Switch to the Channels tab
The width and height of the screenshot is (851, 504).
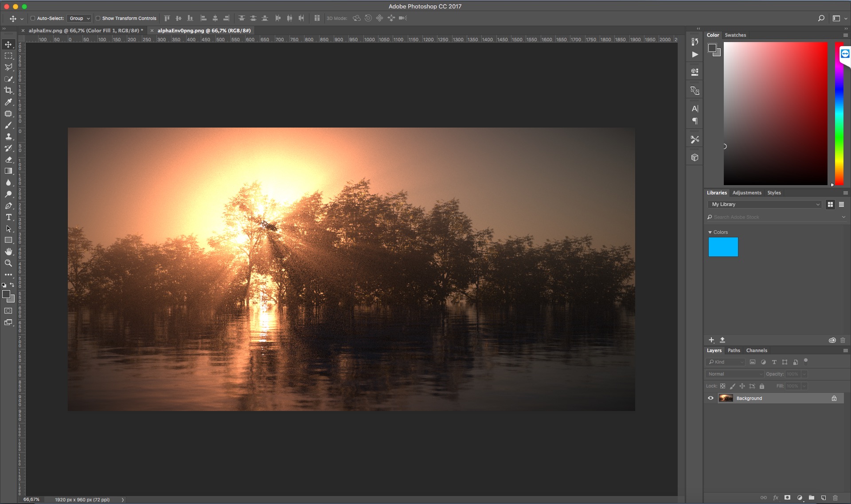tap(756, 350)
